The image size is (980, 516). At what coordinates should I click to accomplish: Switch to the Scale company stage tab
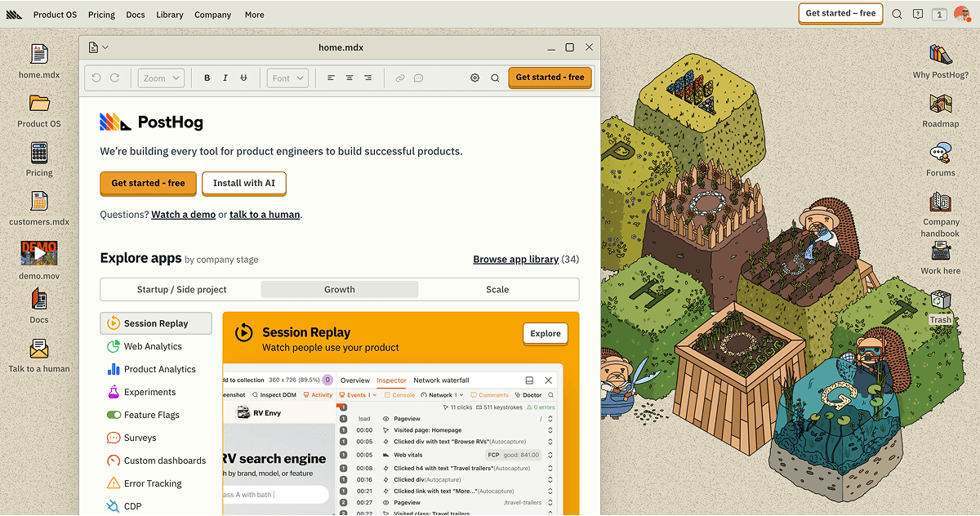497,289
